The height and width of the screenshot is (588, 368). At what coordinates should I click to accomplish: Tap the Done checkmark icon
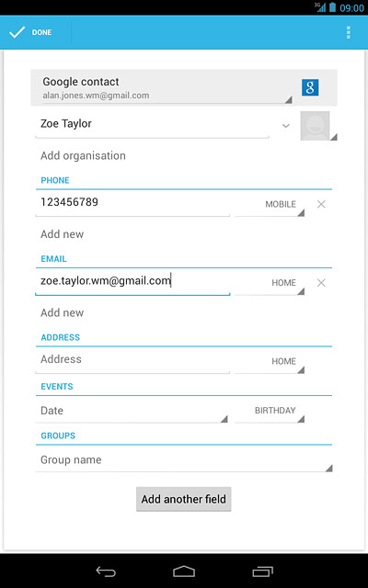(17, 32)
